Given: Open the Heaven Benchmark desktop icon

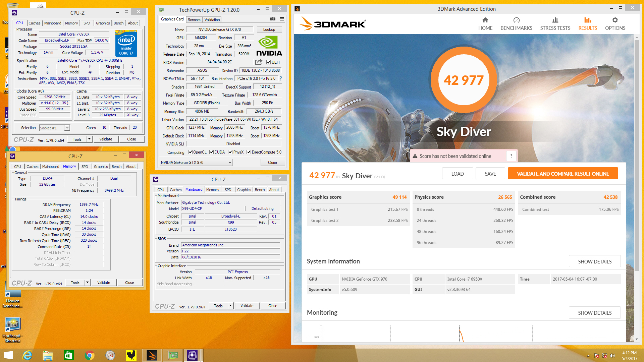Looking at the screenshot, I should click(12, 296).
